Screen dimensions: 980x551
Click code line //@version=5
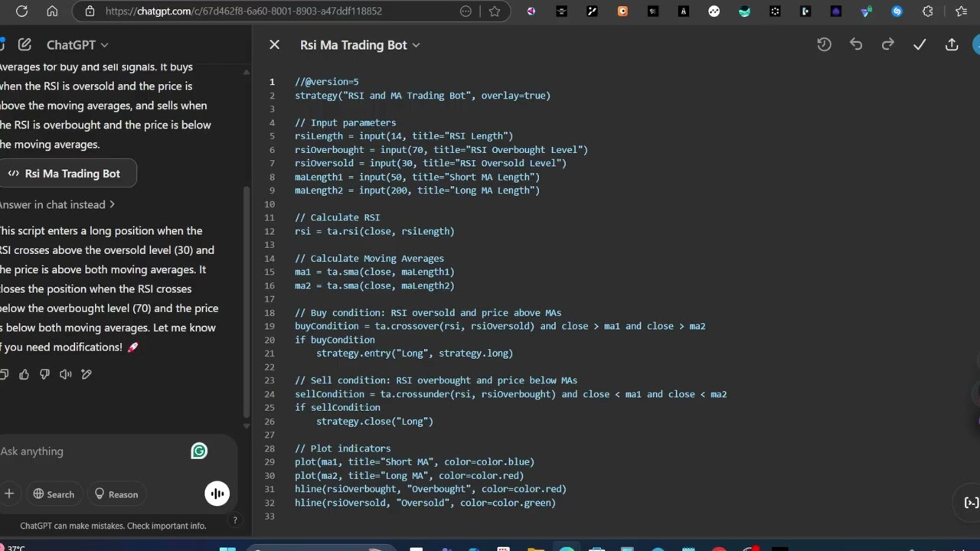pyautogui.click(x=327, y=82)
